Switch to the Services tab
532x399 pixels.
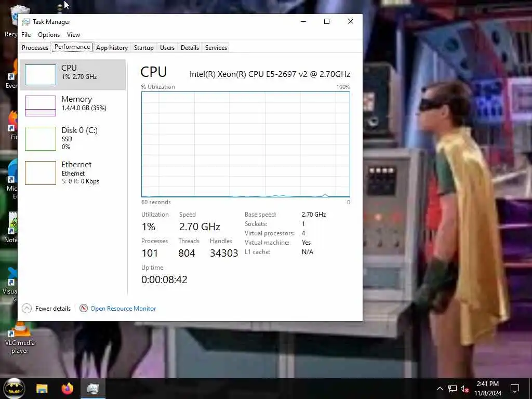216,47
